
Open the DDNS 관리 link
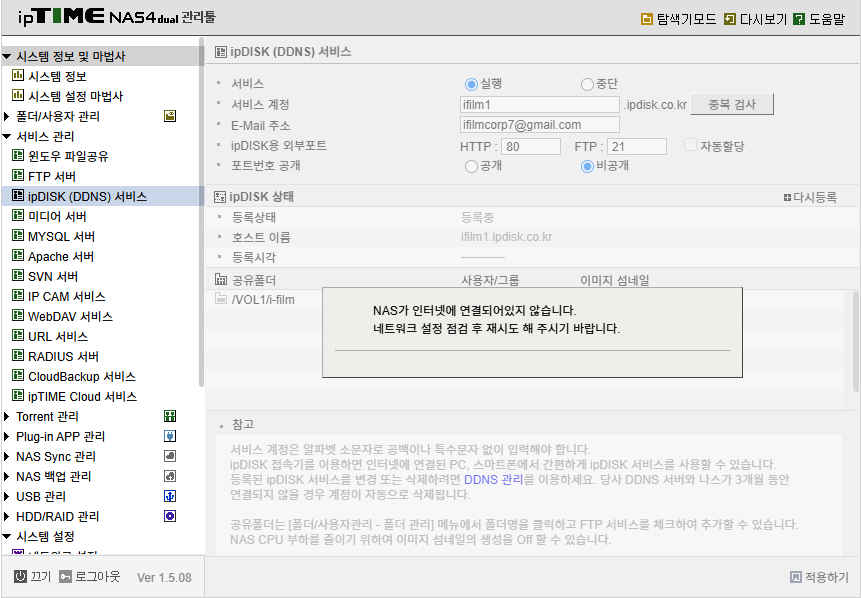(494, 479)
